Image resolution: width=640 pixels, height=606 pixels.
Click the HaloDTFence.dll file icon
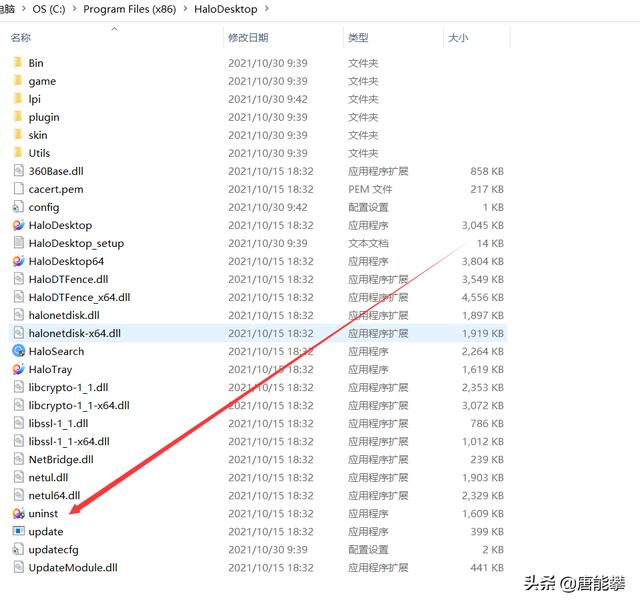[18, 279]
